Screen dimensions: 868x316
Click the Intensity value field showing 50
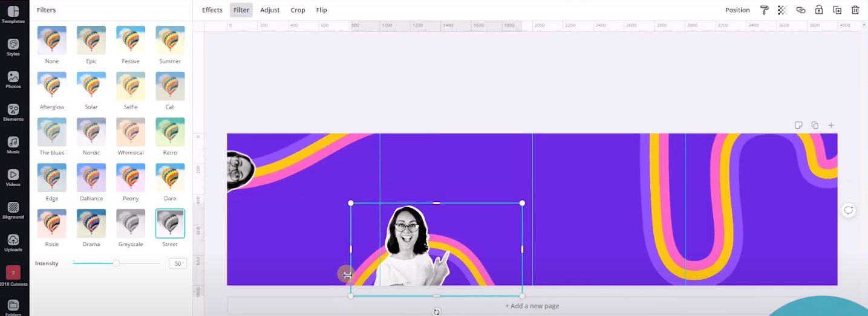click(x=178, y=263)
